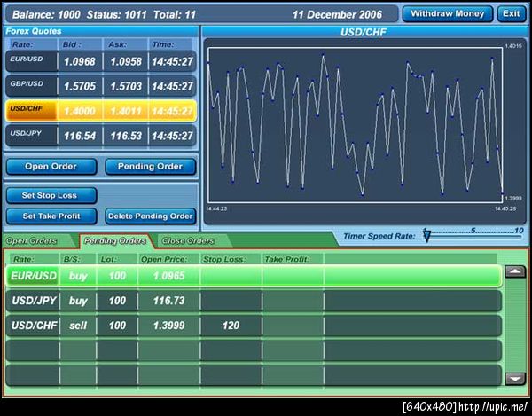Delete Pending Order button click
This screenshot has width=532, height=416.
click(x=151, y=216)
